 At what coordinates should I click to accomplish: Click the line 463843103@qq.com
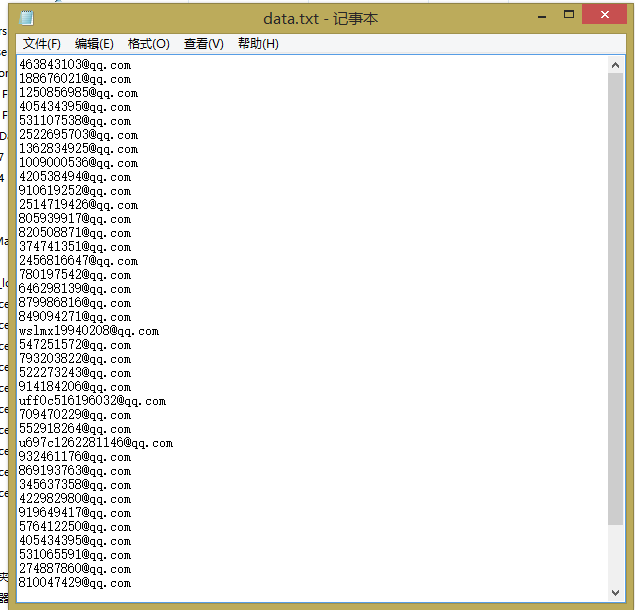(x=75, y=65)
